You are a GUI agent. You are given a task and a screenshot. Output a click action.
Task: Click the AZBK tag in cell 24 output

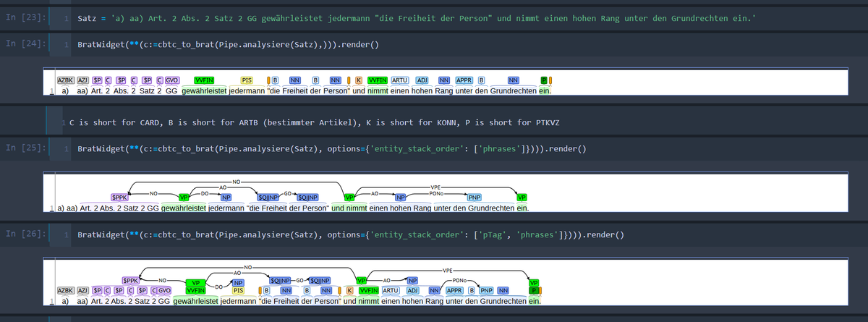[x=66, y=80]
